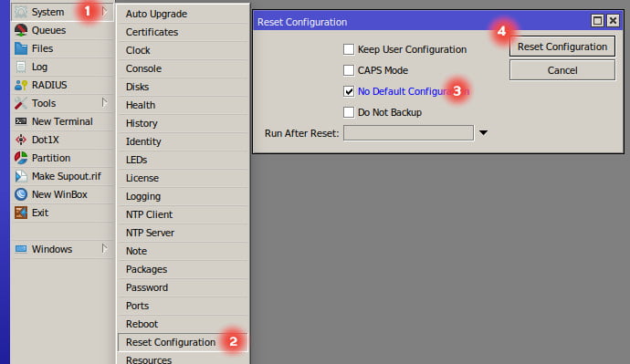
Task: Open Dot1X from the sidebar
Action: [x=63, y=140]
